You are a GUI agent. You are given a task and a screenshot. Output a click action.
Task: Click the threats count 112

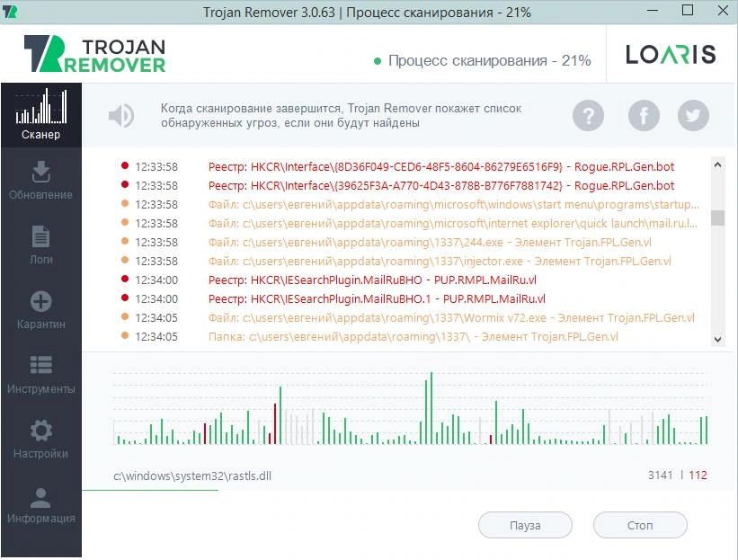tap(698, 475)
